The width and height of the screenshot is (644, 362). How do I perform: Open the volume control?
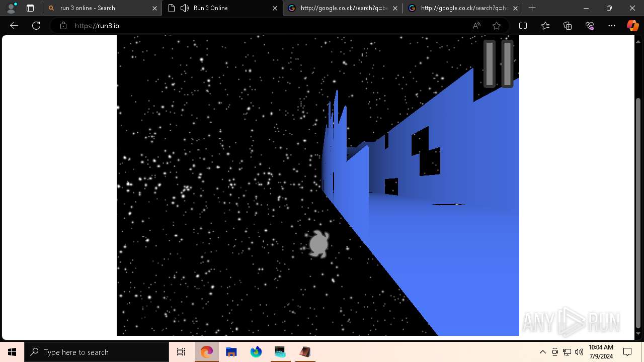[x=579, y=352]
